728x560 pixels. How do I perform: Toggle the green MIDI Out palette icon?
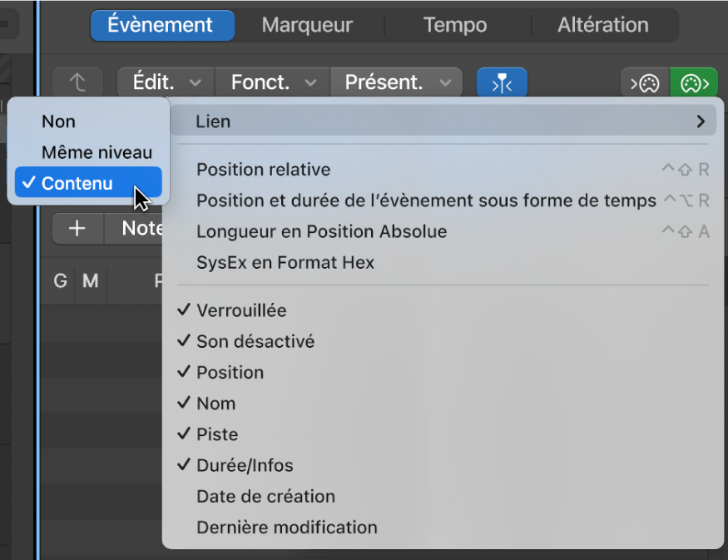click(x=694, y=83)
